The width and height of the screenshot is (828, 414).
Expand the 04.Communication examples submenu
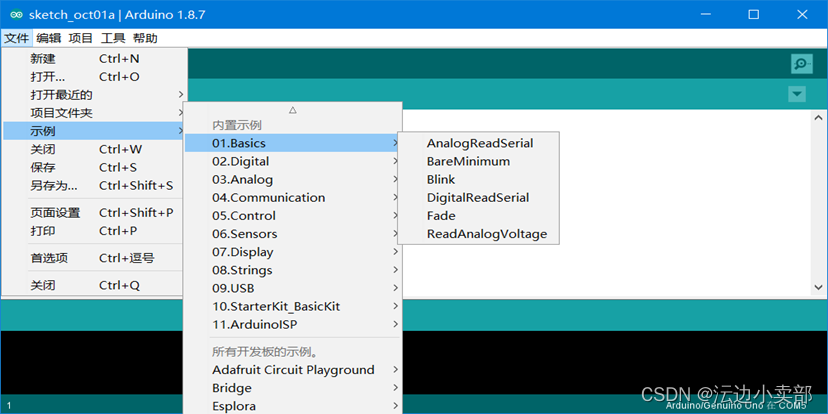293,197
